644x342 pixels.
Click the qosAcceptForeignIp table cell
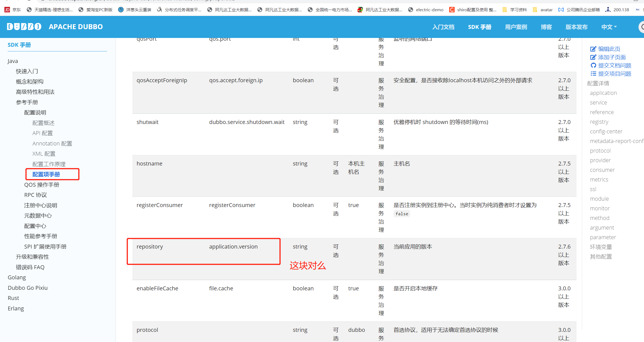162,80
